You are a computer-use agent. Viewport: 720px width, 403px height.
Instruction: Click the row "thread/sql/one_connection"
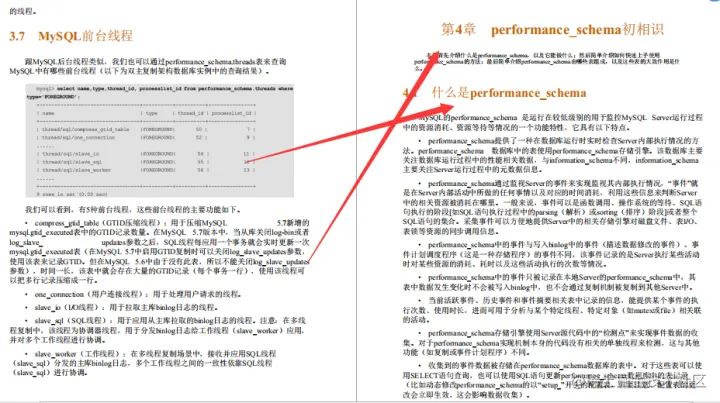tap(146, 137)
